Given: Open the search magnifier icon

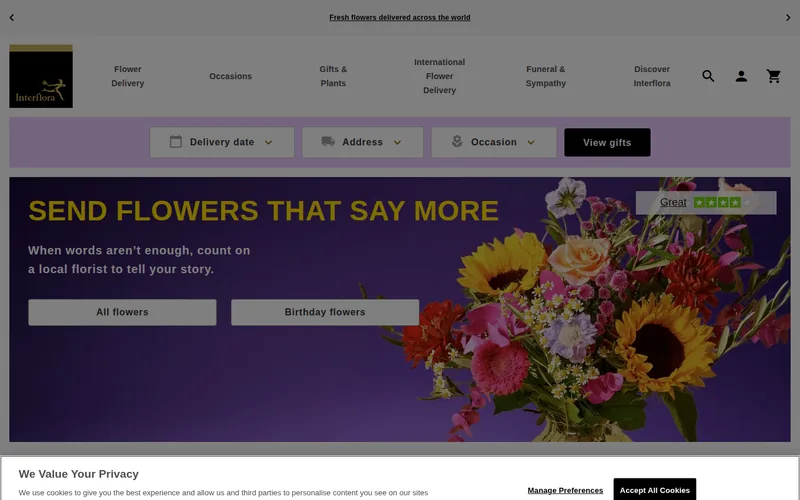Looking at the screenshot, I should 708,76.
